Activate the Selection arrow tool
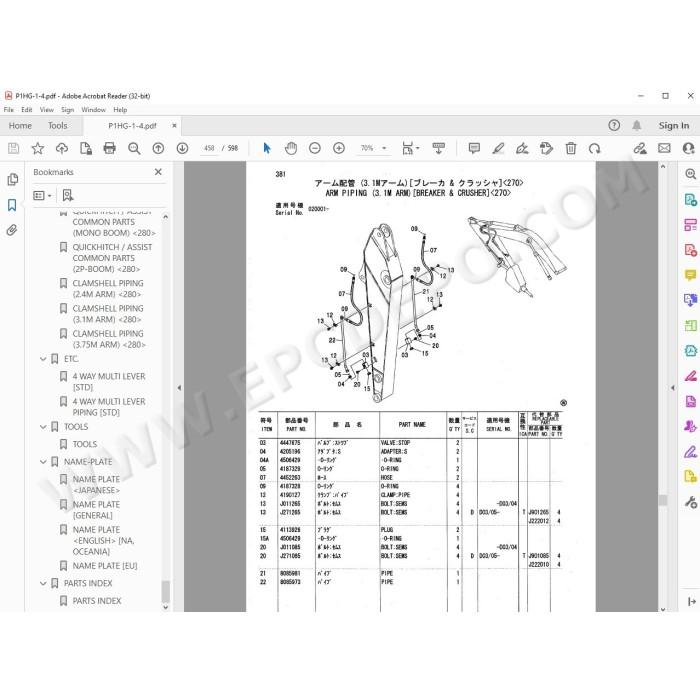 pyautogui.click(x=267, y=148)
